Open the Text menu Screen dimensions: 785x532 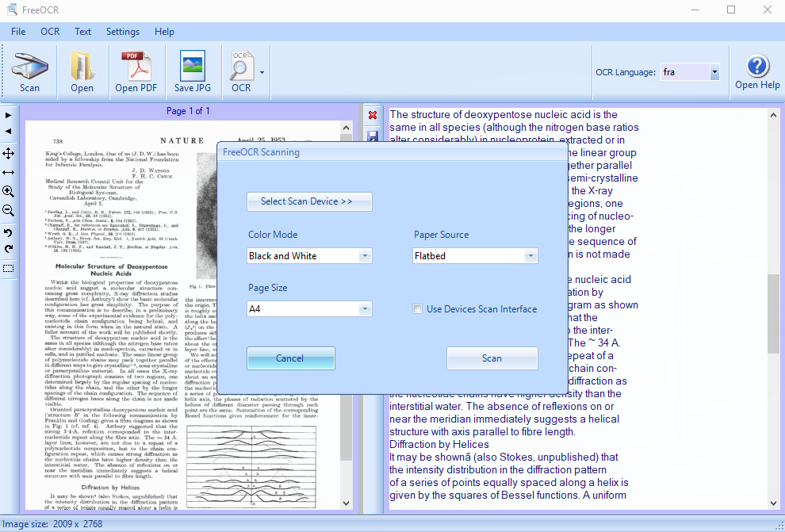82,32
